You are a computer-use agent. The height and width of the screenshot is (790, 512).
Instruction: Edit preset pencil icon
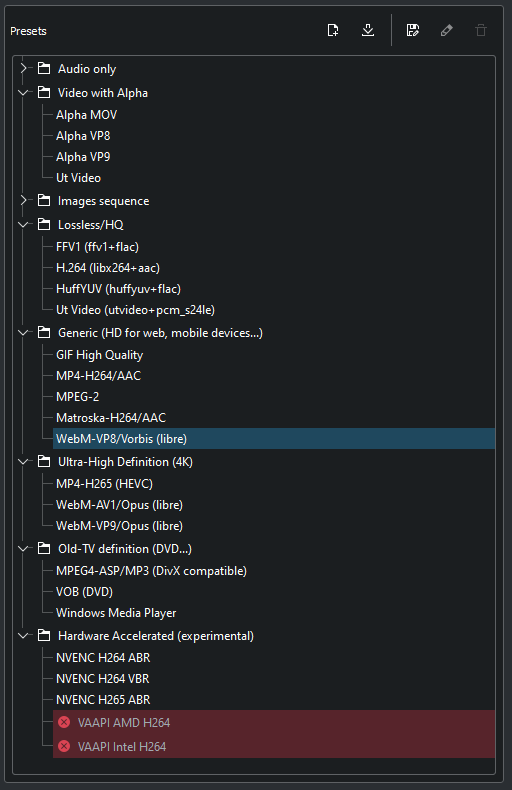pyautogui.click(x=446, y=30)
